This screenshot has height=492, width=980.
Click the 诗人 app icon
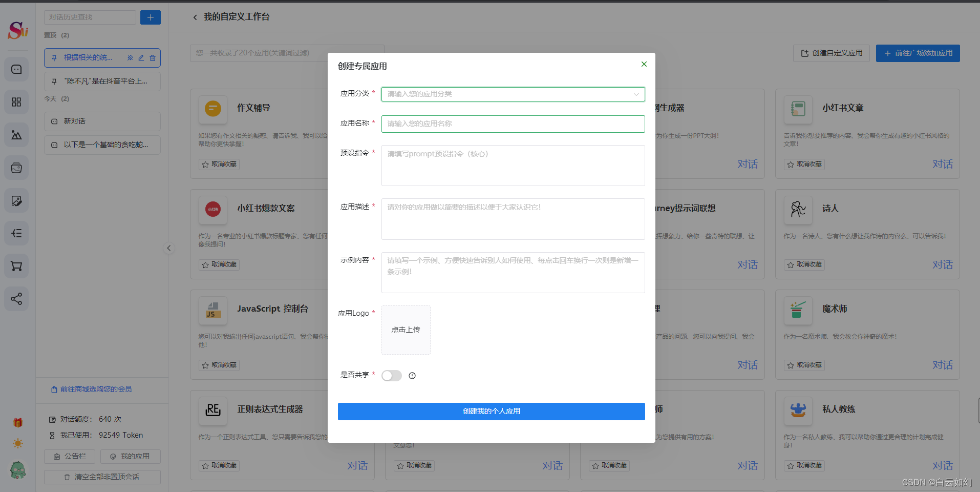pos(798,209)
